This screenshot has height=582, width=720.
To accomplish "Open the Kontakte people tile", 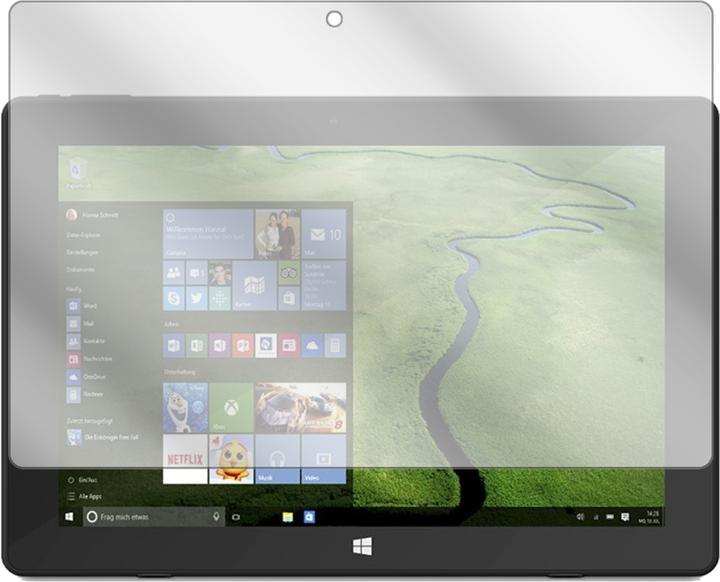I will tap(174, 273).
